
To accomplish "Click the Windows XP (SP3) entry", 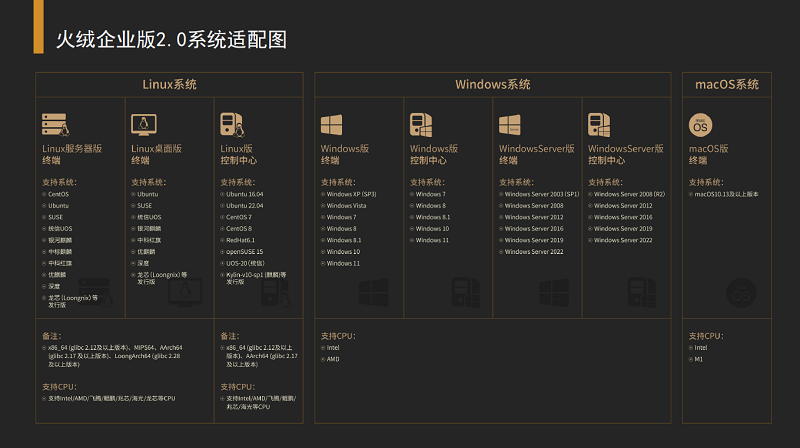I will coord(351,194).
